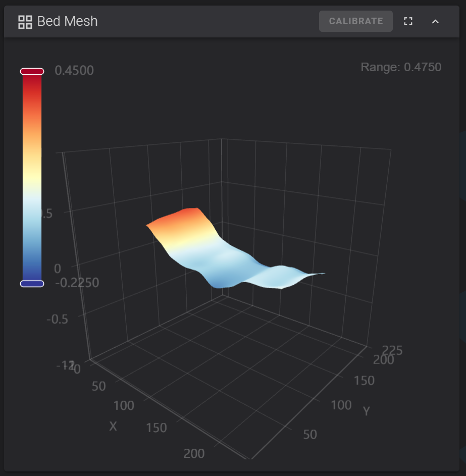Click the lower blue color scale handle

click(32, 284)
